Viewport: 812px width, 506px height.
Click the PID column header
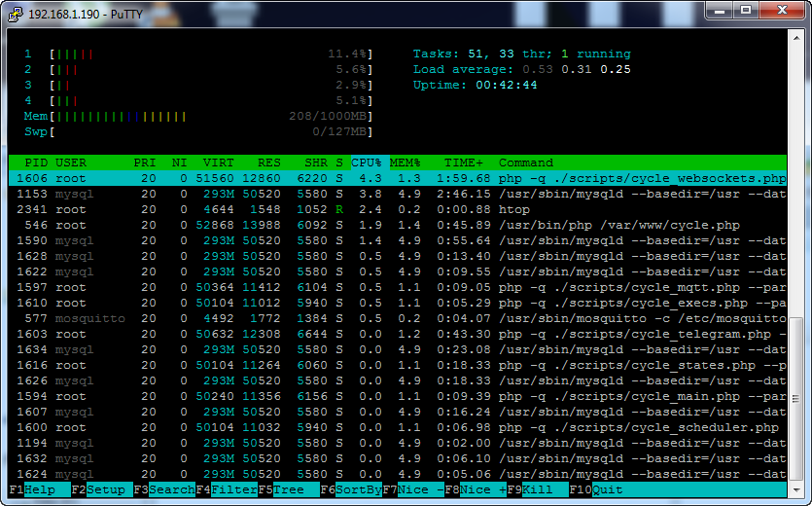tap(36, 163)
